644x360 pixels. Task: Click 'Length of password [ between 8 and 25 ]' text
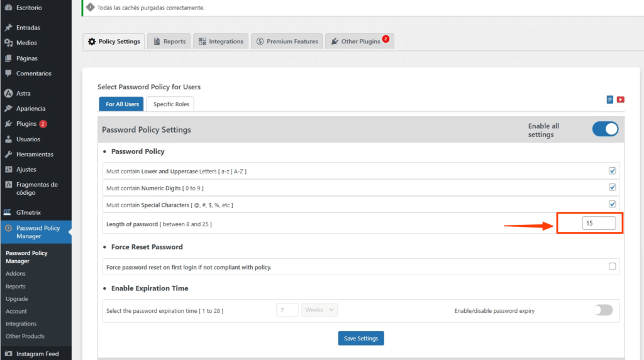[x=159, y=224]
